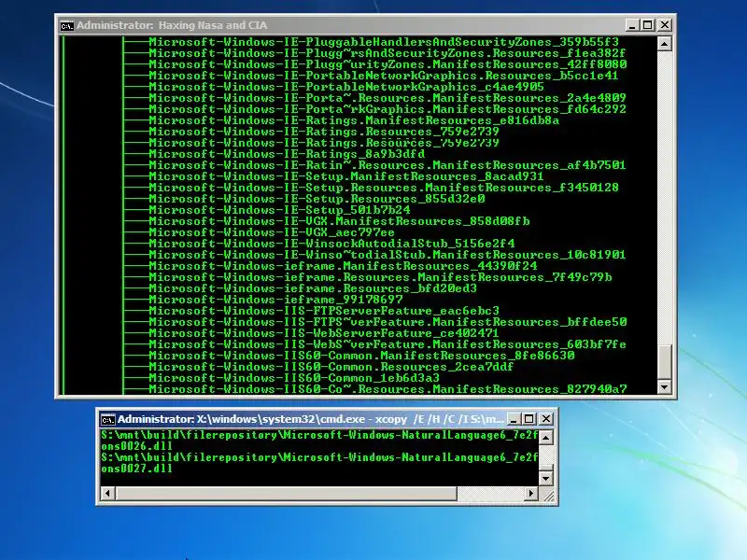Click line ending with ManifestResources_f3450128
747x560 pixels.
pyautogui.click(x=384, y=188)
